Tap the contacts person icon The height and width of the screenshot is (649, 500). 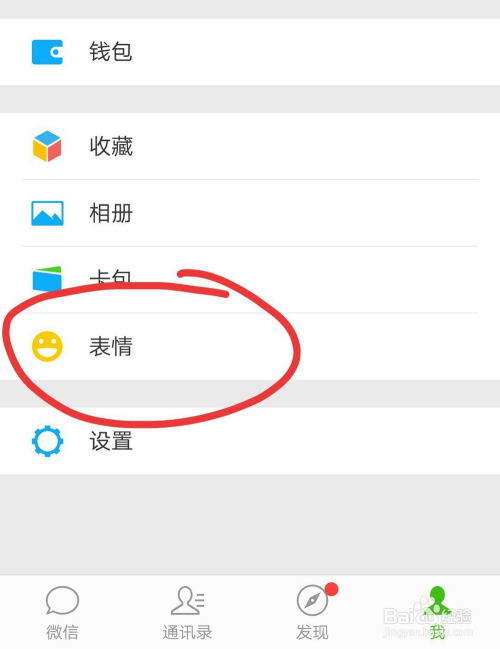click(x=188, y=600)
